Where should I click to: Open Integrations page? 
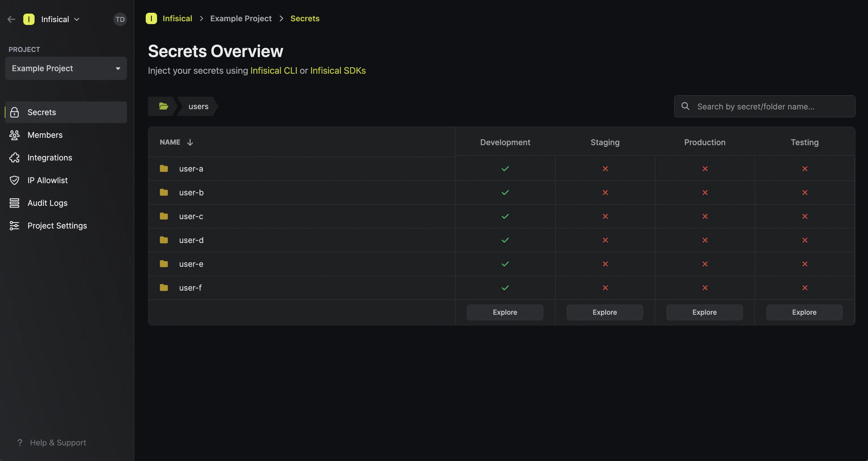[66, 157]
